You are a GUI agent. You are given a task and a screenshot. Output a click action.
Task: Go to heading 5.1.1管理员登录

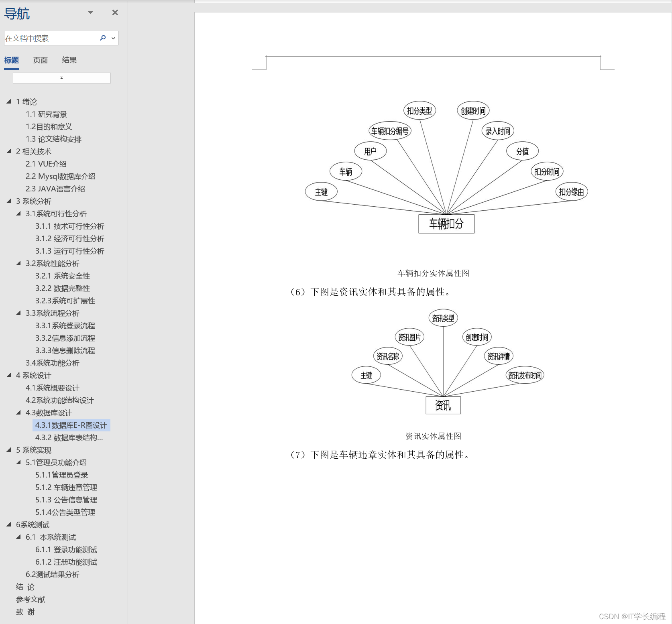(62, 475)
